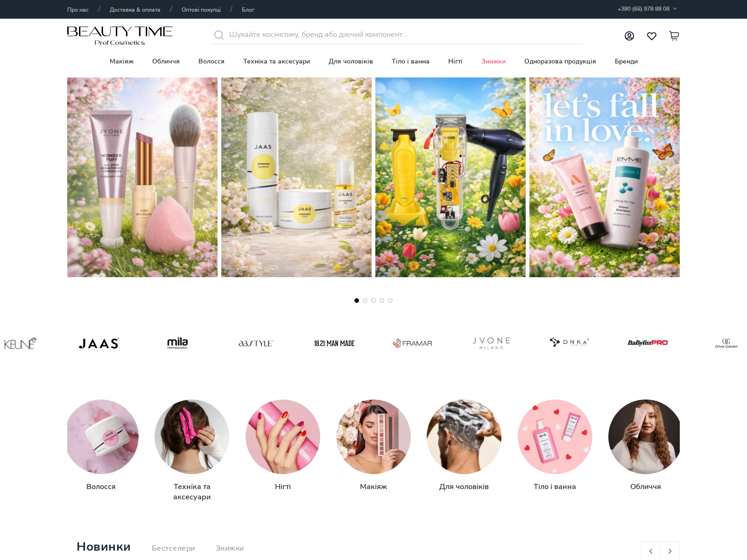Open the Тіло і ванна menu

410,61
